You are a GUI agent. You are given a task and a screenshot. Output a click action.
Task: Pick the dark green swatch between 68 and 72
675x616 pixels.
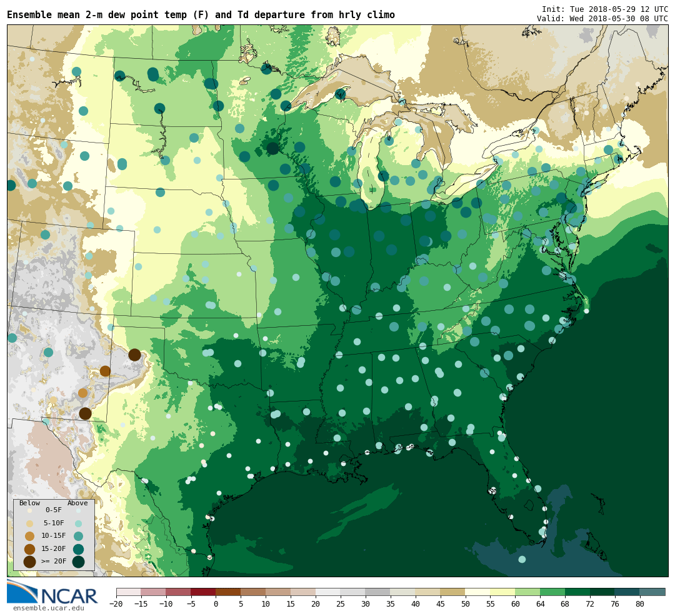click(577, 592)
